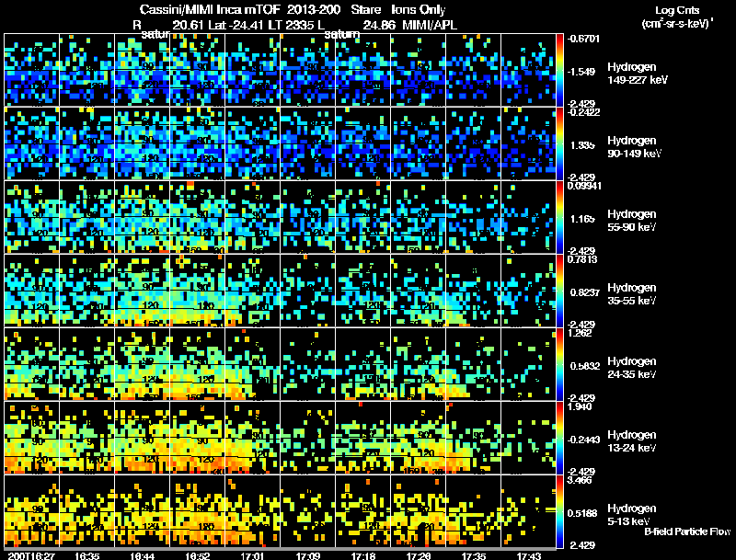Open the 17:43 panel in Hydrogen 149-227 keV row
This screenshot has width=736, height=560.
pyautogui.click(x=528, y=69)
